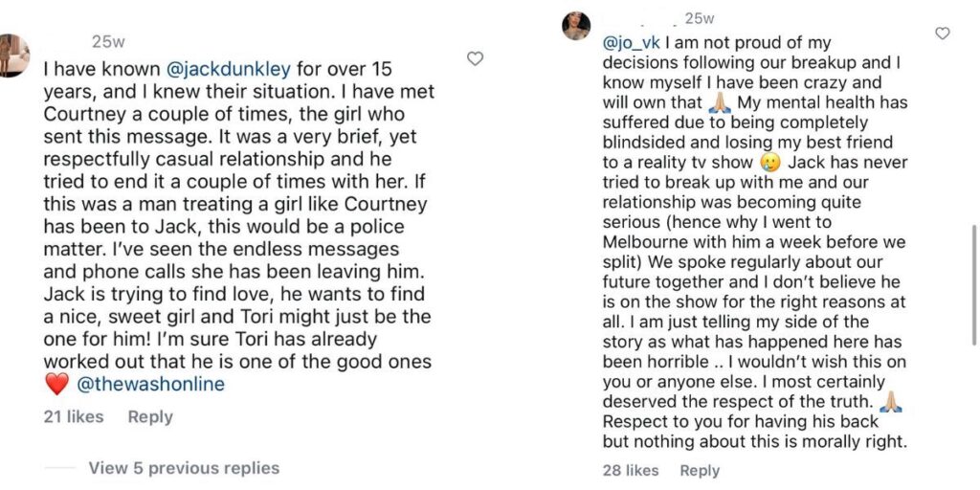Click the 25w timestamp on right comment
Viewport: 980px width, 490px height.
(699, 18)
